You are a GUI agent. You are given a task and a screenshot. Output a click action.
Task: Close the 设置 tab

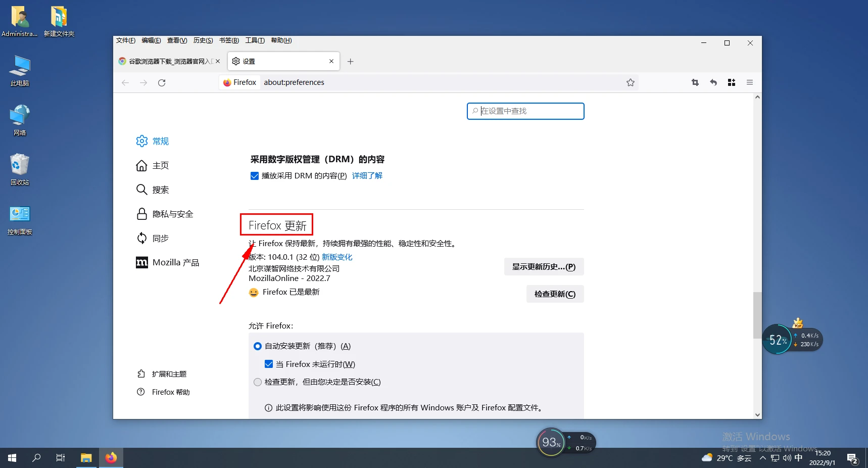pos(331,61)
